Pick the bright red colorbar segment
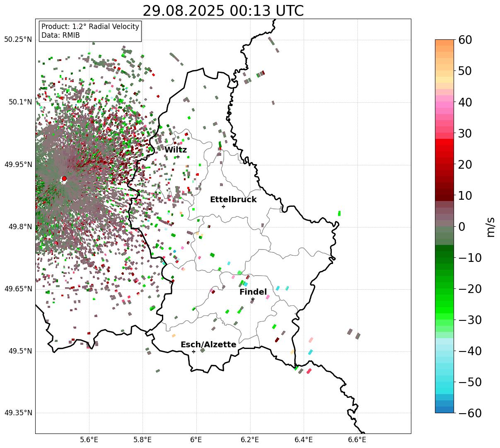 point(444,142)
